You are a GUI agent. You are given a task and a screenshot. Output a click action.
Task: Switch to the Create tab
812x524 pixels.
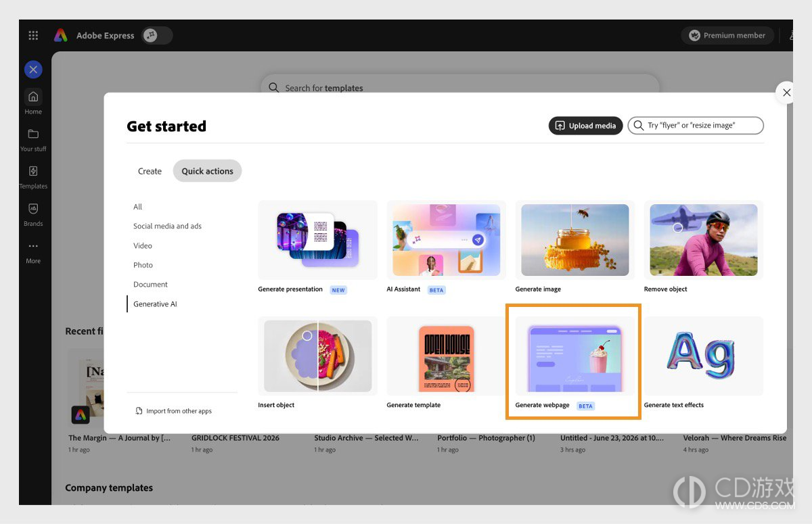pos(150,171)
